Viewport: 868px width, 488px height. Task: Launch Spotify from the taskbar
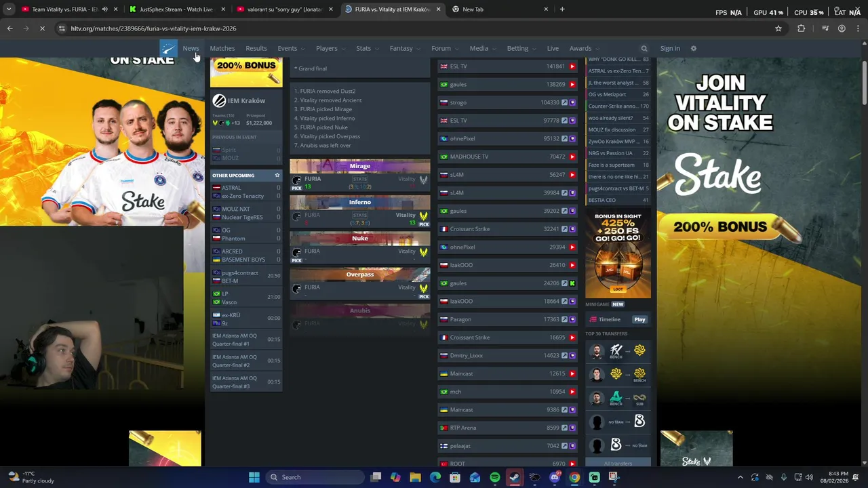[x=495, y=477]
